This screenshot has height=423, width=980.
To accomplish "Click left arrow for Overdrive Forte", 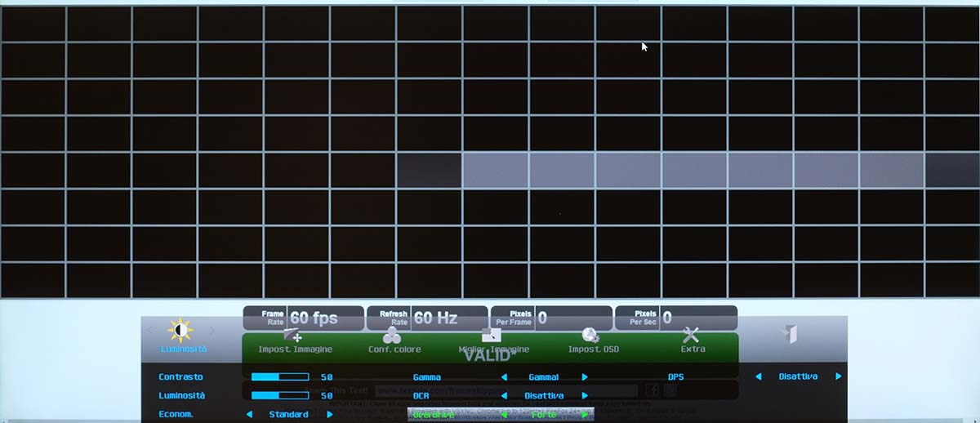I will [x=504, y=415].
